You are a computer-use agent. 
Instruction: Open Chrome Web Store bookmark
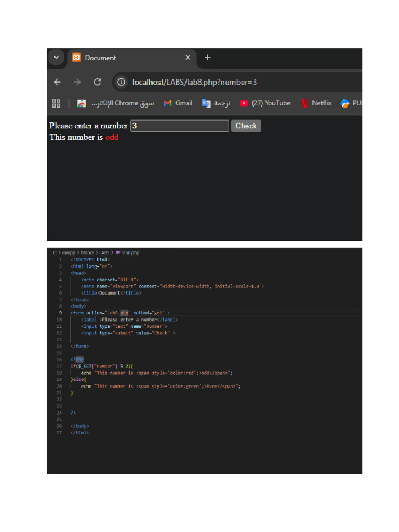(x=115, y=103)
